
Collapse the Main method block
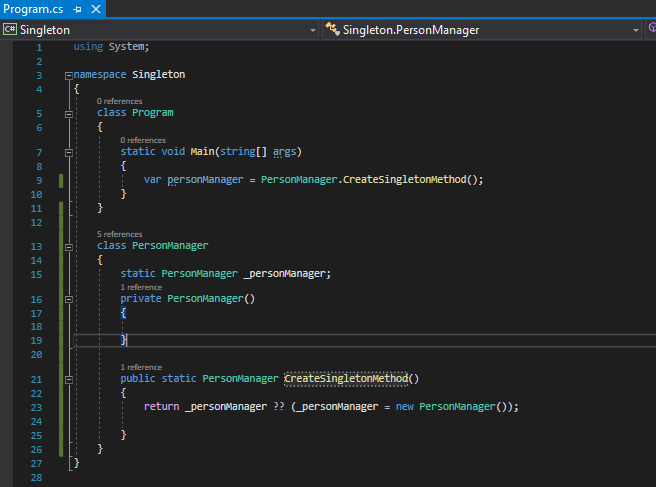pos(69,153)
